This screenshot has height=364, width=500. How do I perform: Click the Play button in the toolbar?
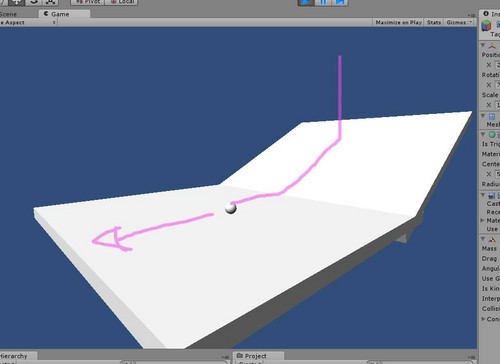pyautogui.click(x=306, y=2)
